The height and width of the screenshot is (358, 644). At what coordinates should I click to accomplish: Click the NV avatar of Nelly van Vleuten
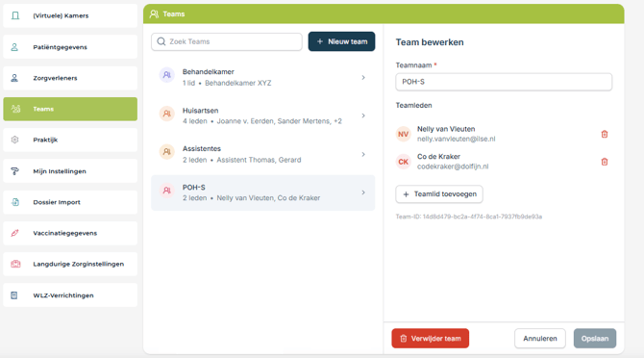(404, 134)
